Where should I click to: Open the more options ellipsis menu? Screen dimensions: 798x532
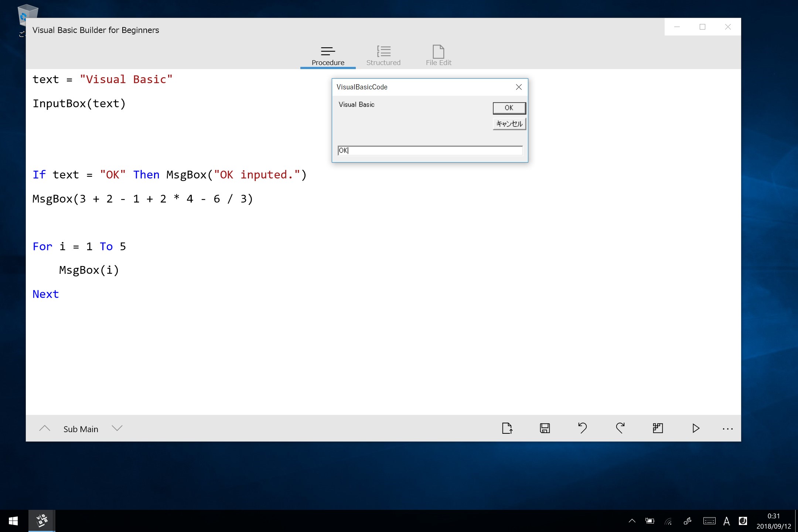pyautogui.click(x=727, y=429)
